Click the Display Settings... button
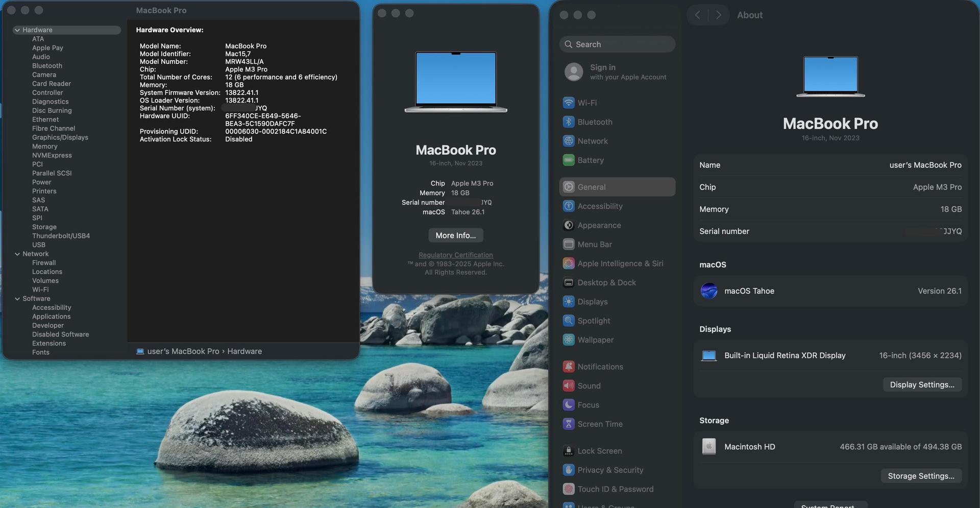Screen dimensions: 980x508 (922, 385)
